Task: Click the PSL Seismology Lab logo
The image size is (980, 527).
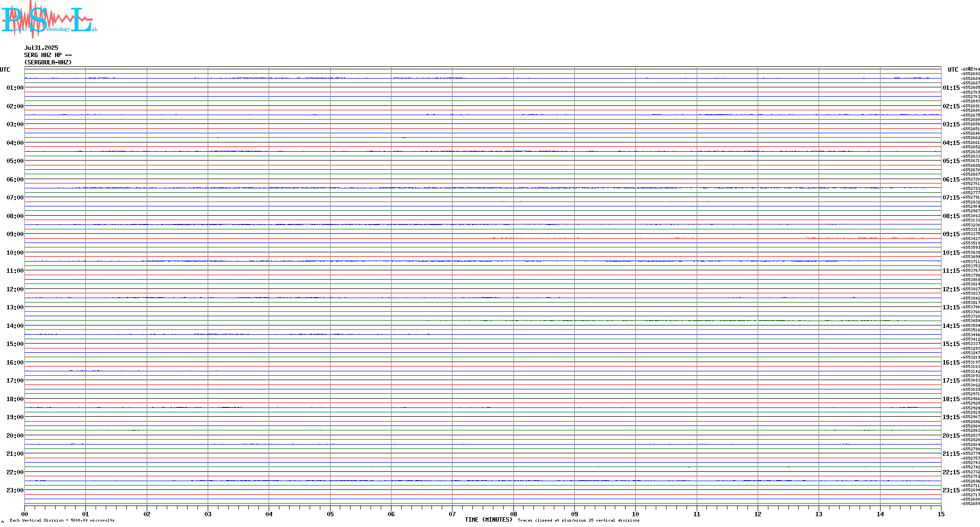Action: [x=49, y=19]
